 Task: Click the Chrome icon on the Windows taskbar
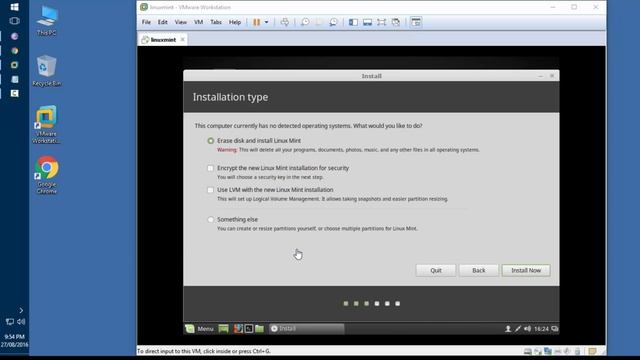click(14, 51)
